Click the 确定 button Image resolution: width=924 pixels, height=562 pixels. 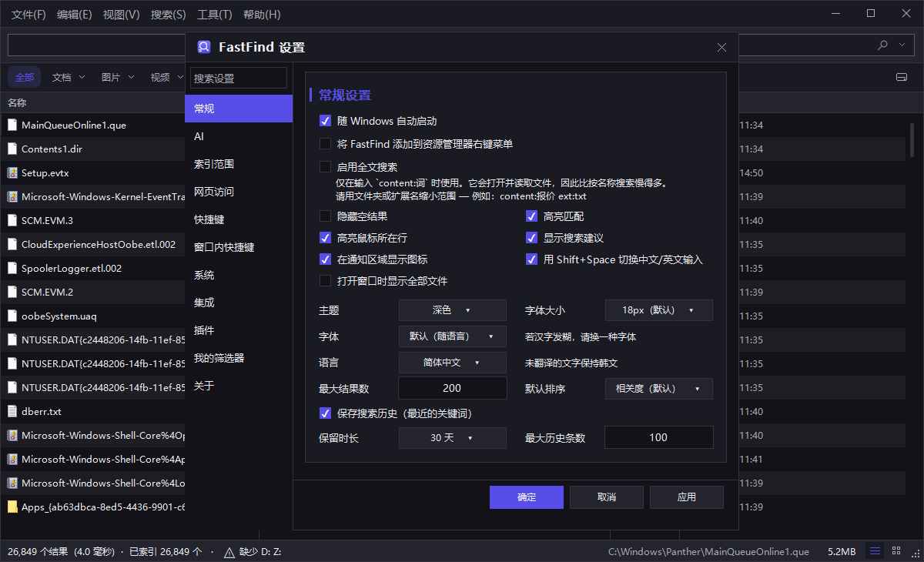527,497
